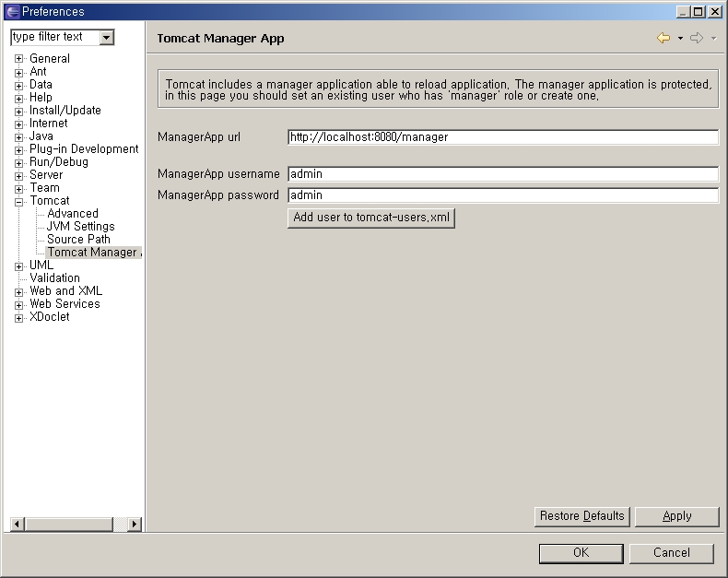Click the tree scrollbar left arrow

pos(17,525)
